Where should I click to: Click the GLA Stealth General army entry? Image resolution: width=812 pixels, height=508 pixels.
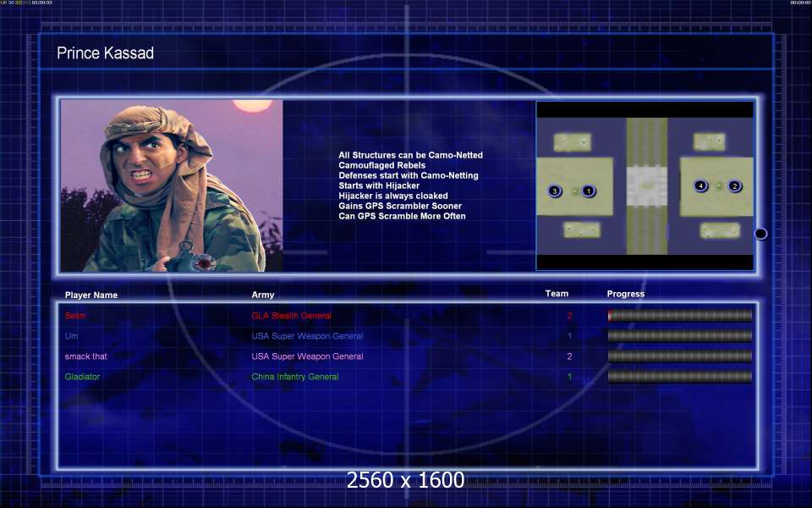click(x=291, y=316)
